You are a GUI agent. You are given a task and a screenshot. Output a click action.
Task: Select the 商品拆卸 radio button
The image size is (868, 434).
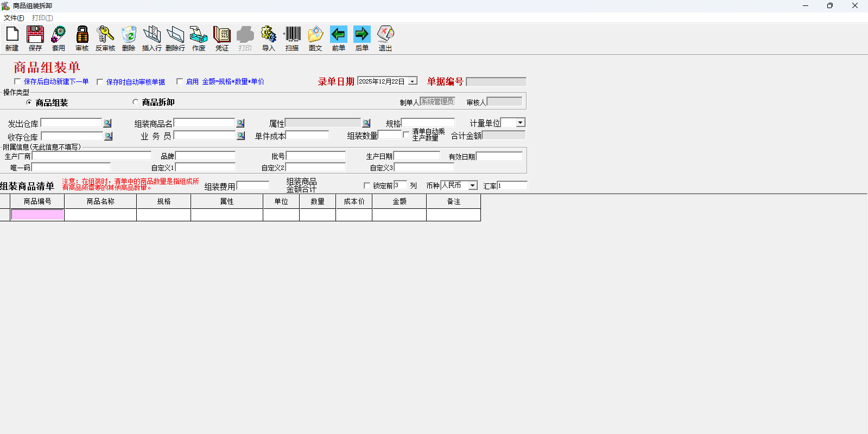click(136, 102)
